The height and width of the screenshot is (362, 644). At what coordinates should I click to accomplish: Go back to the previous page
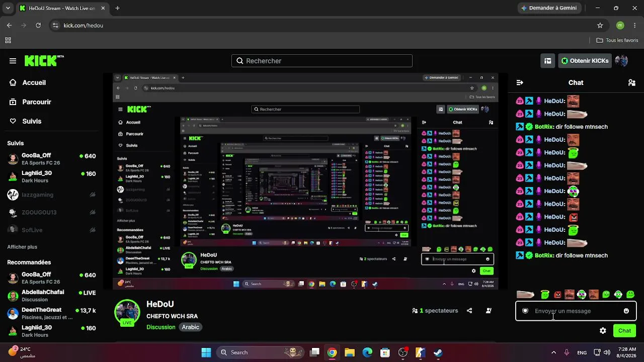click(9, 25)
